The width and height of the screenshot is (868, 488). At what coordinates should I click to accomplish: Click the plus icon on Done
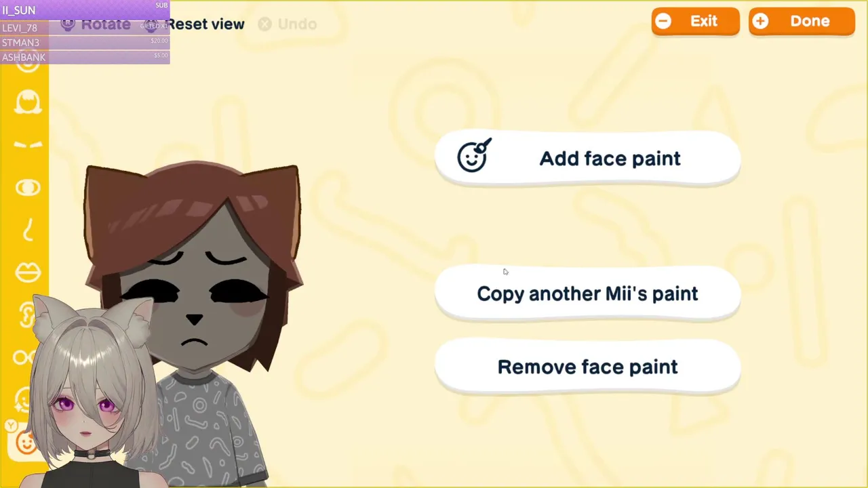tap(760, 21)
